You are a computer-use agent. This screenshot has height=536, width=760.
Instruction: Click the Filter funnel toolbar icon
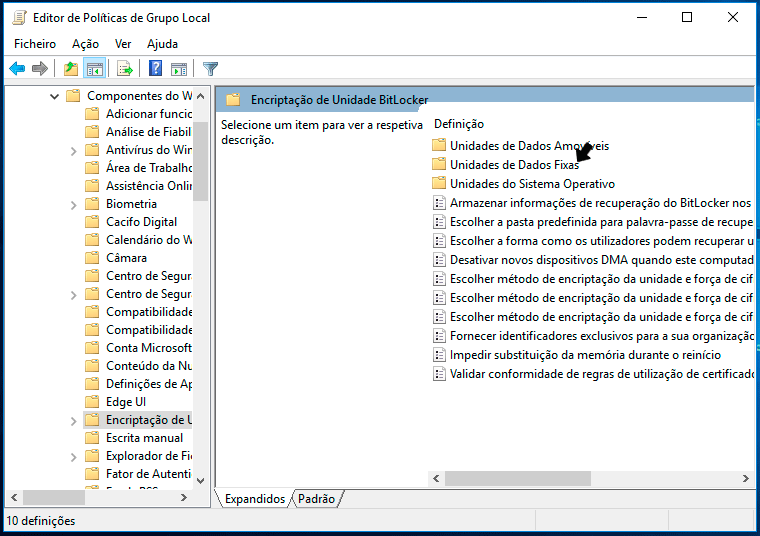click(x=210, y=68)
